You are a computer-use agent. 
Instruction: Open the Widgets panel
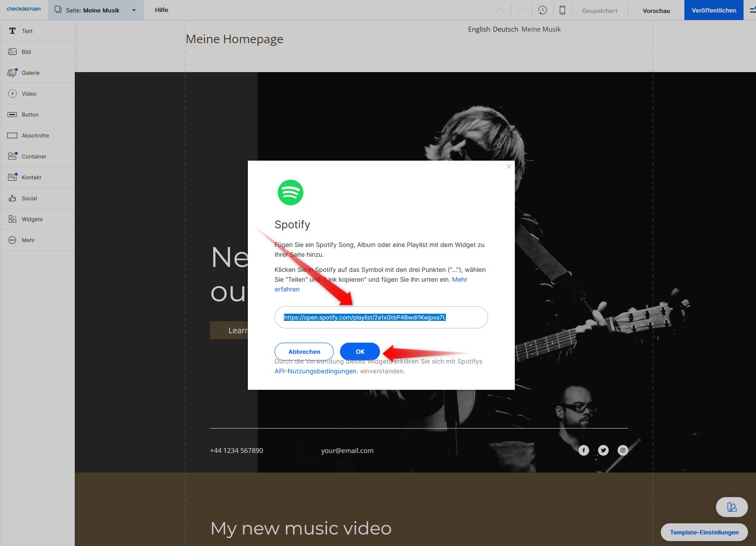[x=32, y=219]
